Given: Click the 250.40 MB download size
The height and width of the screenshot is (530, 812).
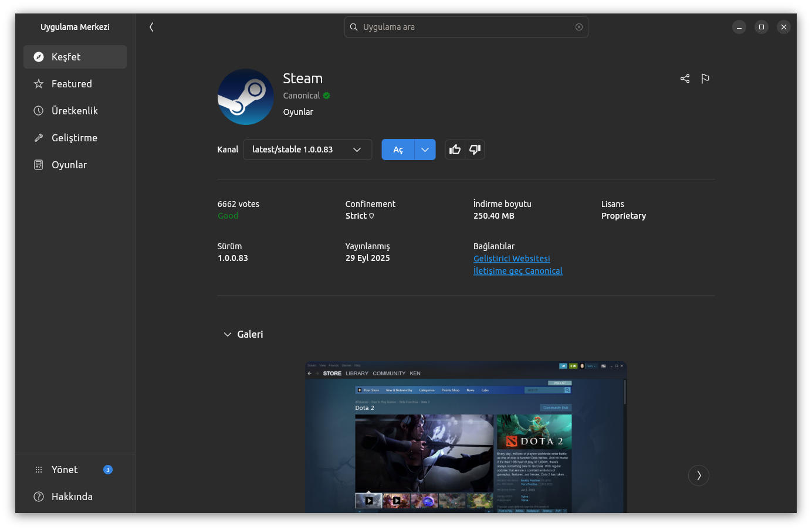Looking at the screenshot, I should pos(494,216).
